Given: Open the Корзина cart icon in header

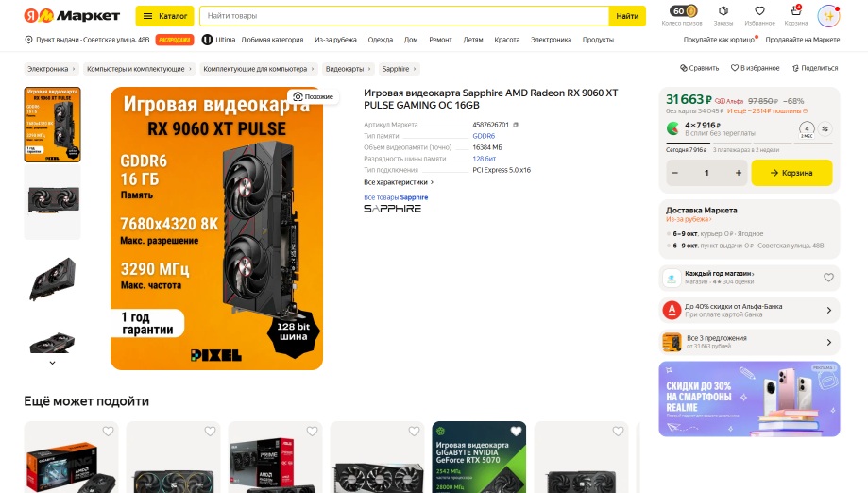Looking at the screenshot, I should [x=796, y=11].
